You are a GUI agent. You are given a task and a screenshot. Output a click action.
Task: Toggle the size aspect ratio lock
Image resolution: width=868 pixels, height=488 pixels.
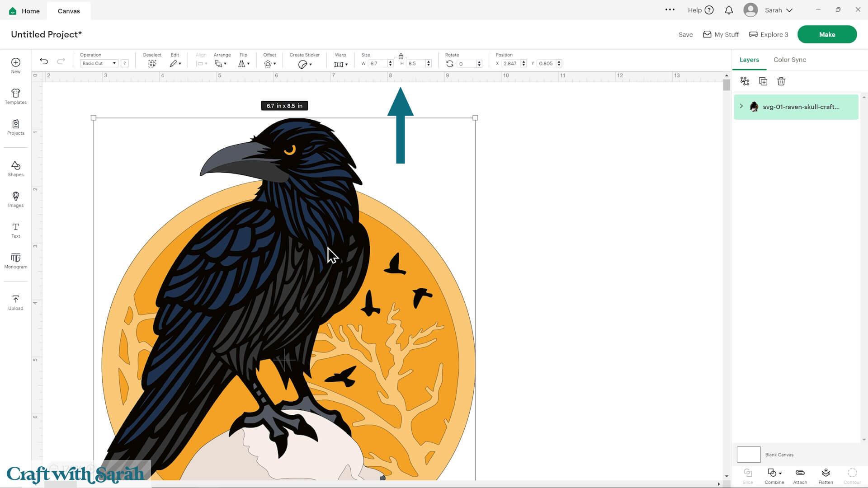401,56
